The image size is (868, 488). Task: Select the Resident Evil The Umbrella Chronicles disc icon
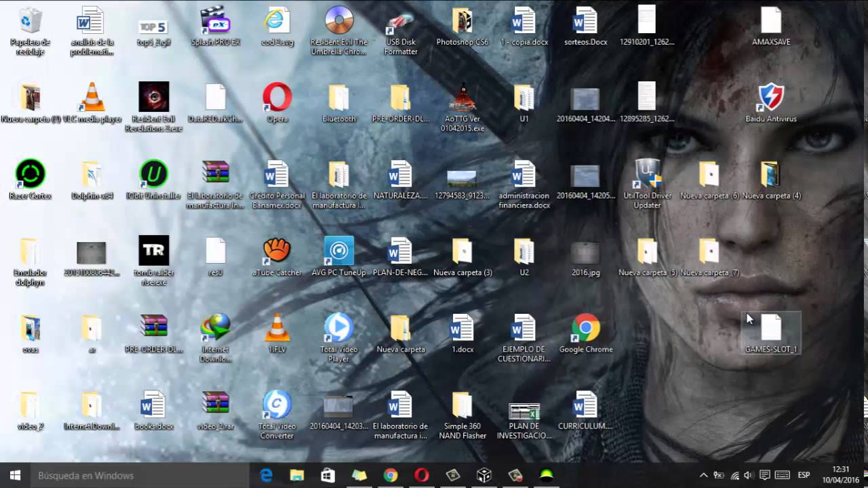[339, 32]
